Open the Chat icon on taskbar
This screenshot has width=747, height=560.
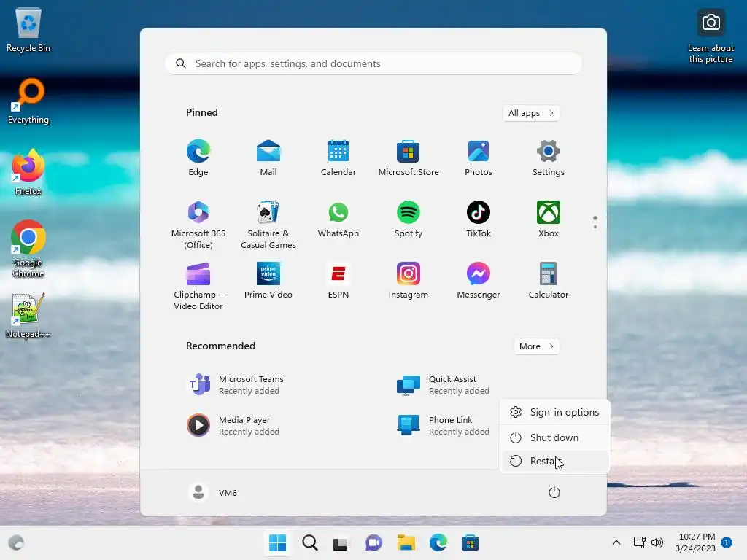pyautogui.click(x=373, y=542)
